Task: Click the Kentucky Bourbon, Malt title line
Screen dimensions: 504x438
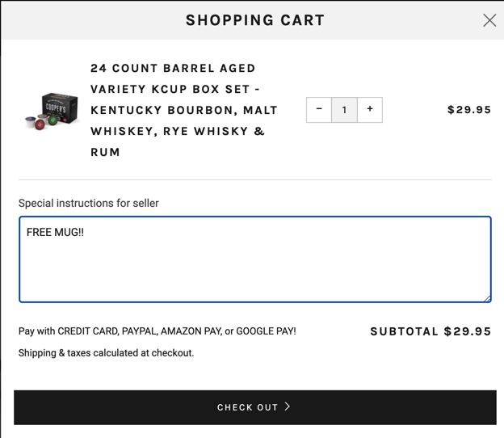Action: pyautogui.click(x=184, y=110)
